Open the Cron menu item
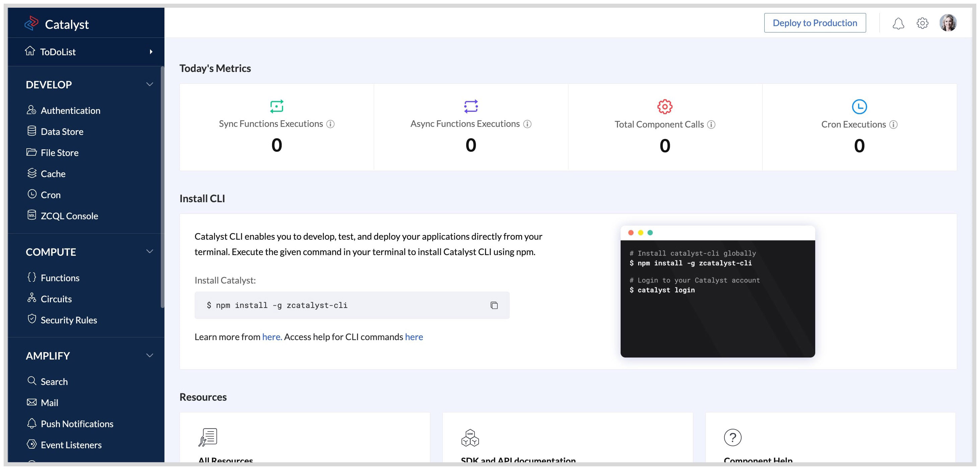Screen dimensions: 980x470 [51, 195]
